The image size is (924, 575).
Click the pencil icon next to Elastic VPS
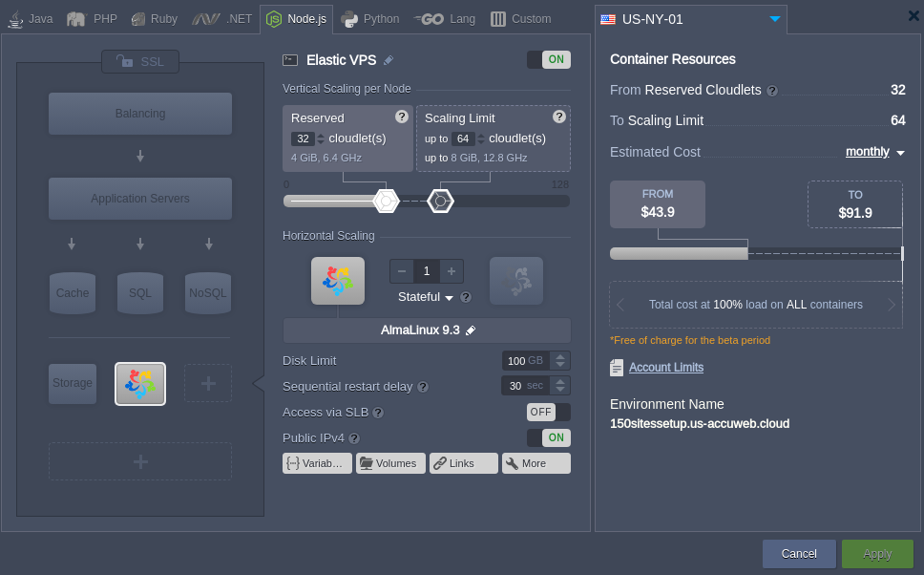pos(388,60)
